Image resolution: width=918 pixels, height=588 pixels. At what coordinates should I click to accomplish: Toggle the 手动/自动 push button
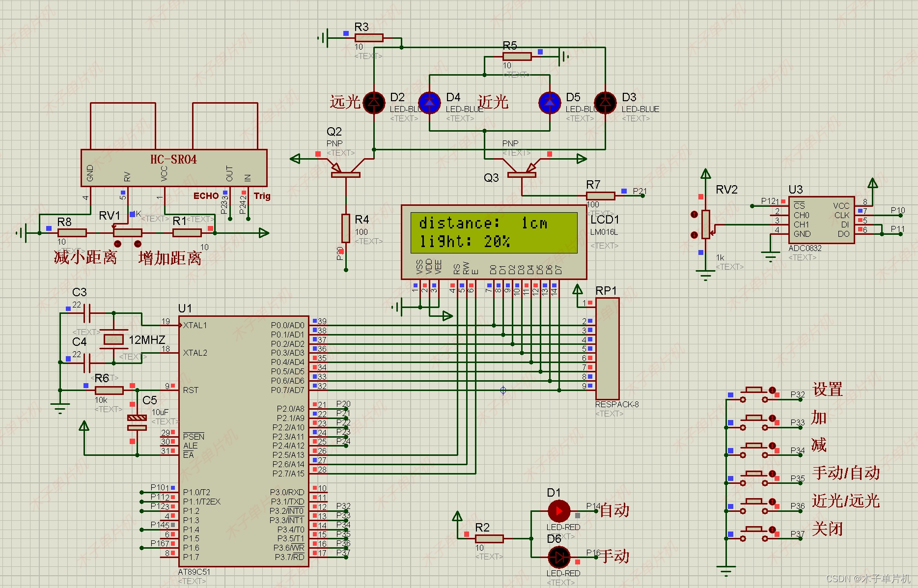point(754,478)
